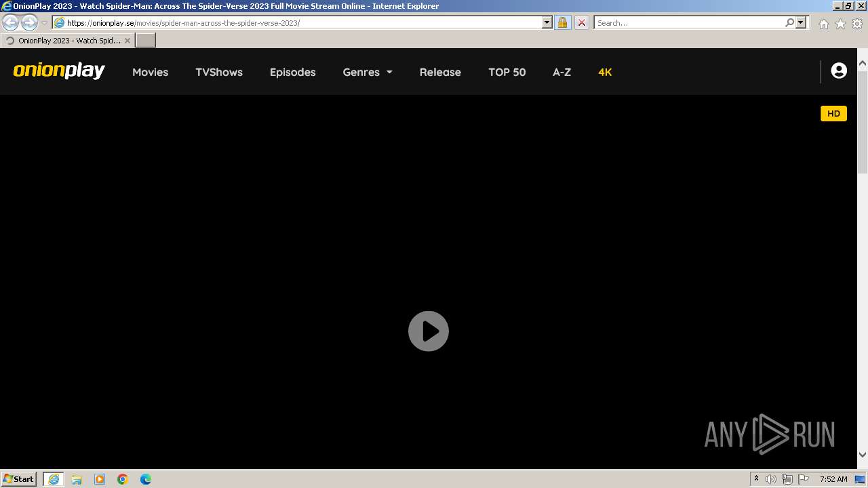Click the page scrollbar up arrow

coord(863,63)
